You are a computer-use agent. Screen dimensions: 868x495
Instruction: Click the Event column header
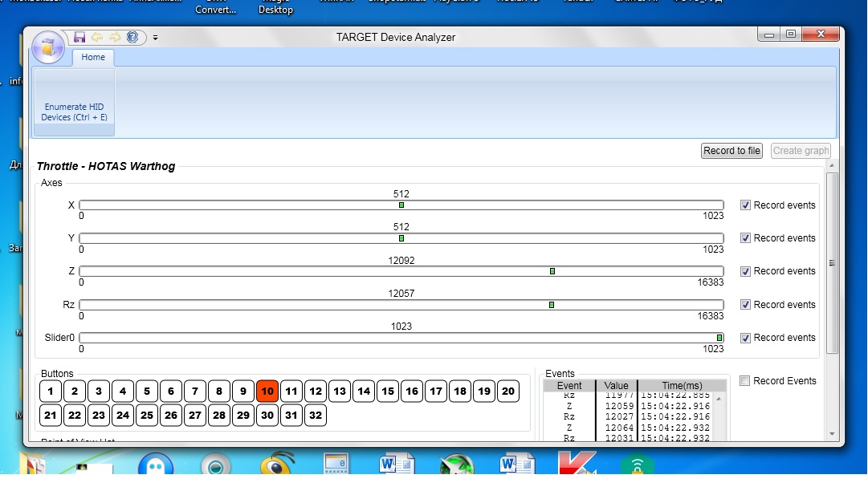pos(569,386)
